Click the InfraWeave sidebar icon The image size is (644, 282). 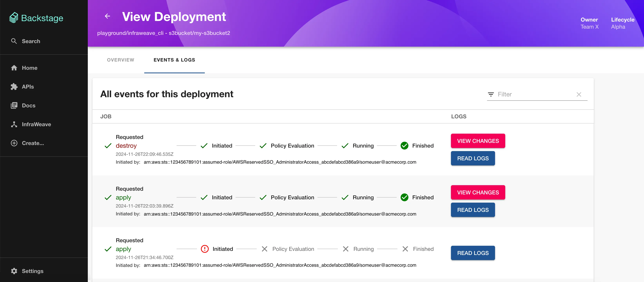pyautogui.click(x=14, y=124)
